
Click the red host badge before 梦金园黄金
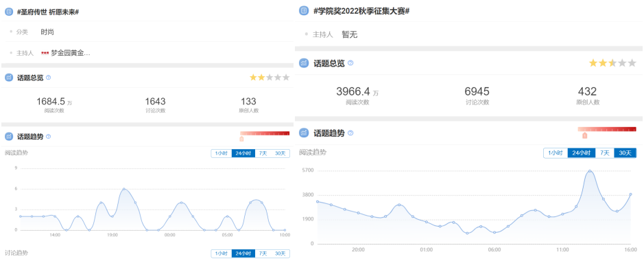pos(45,53)
